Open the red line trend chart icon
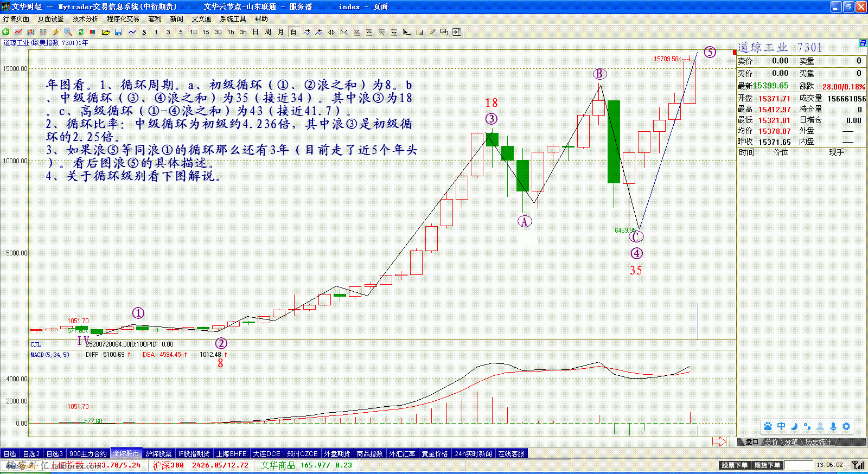868x474 pixels. [x=18, y=32]
